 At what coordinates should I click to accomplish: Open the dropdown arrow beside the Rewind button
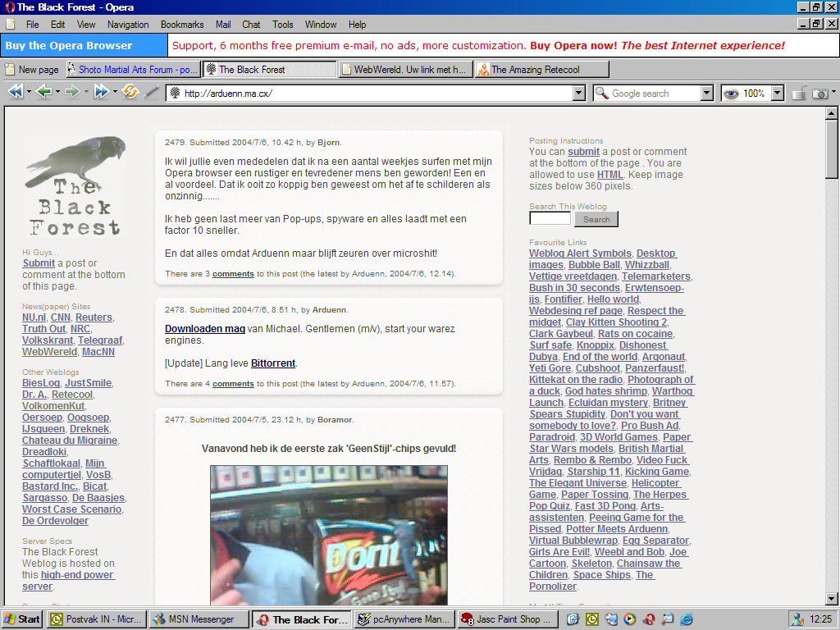pos(29,92)
